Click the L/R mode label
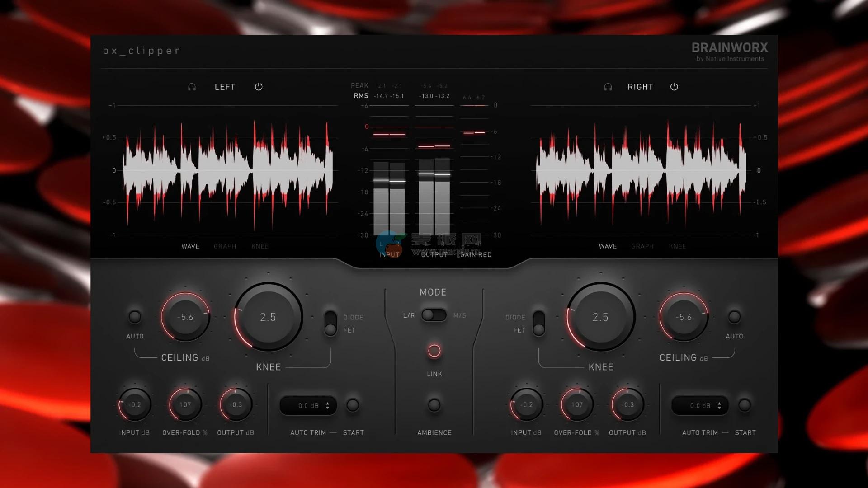This screenshot has width=868, height=488. pos(409,315)
